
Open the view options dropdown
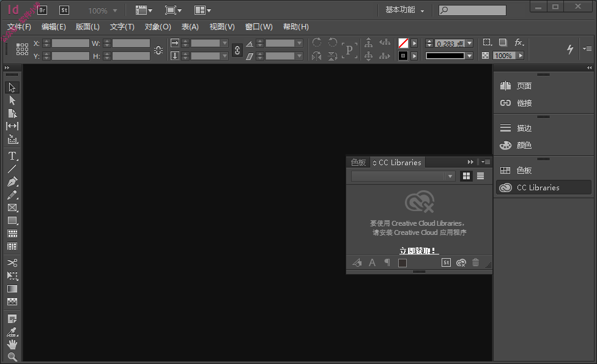click(x=144, y=10)
